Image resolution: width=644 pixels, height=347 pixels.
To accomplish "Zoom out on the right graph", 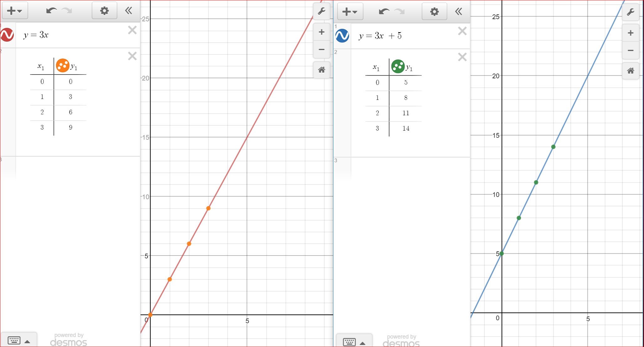I will coord(631,50).
